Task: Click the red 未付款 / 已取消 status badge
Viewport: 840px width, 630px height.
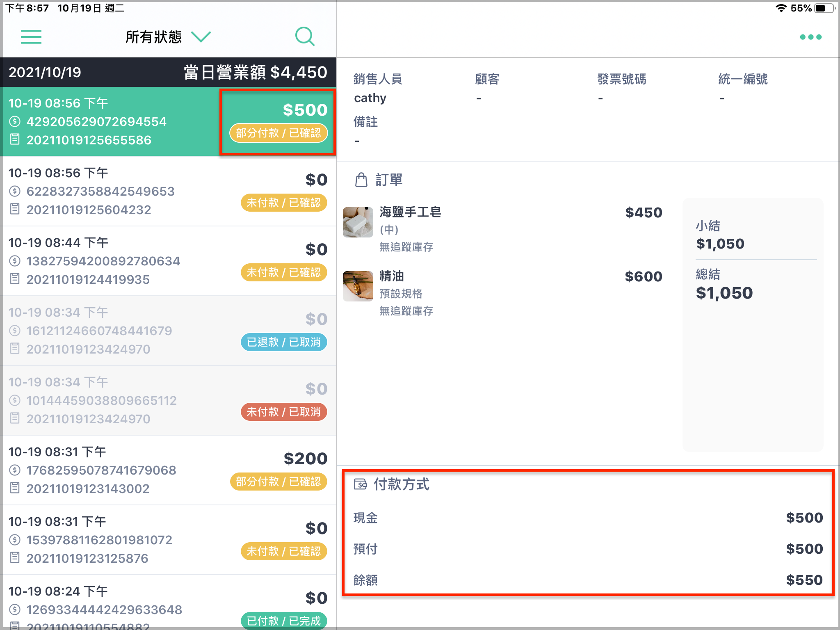Action: pos(284,412)
